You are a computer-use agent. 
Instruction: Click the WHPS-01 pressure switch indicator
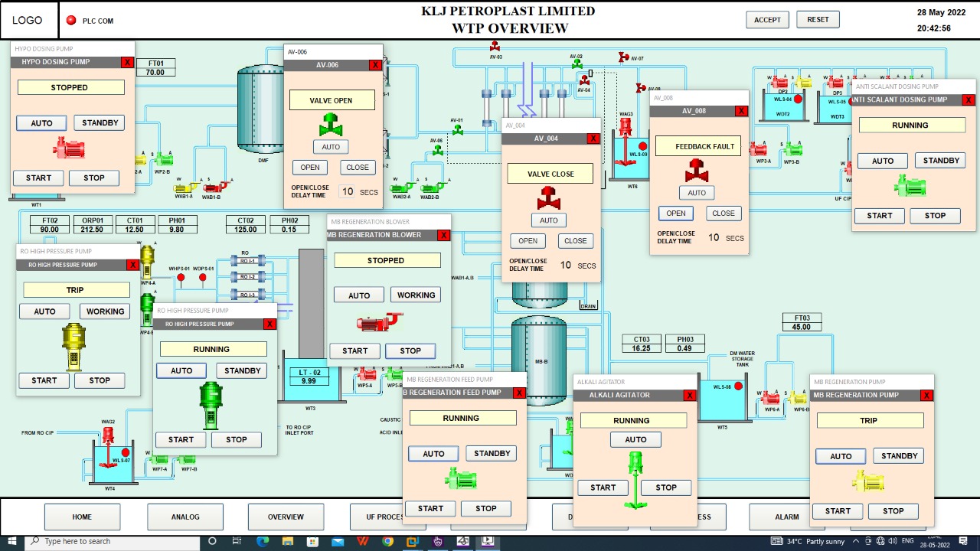181,277
